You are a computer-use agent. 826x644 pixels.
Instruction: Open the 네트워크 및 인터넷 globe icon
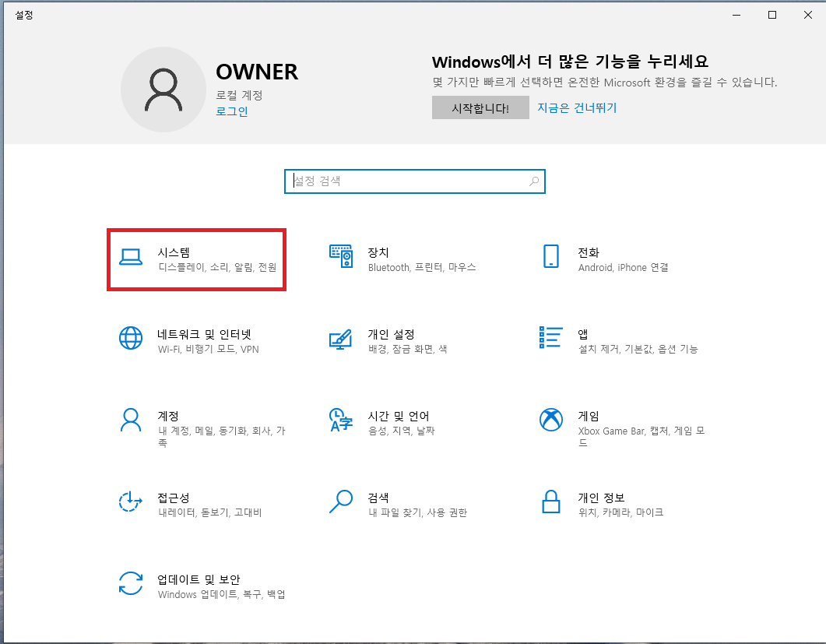coord(131,338)
